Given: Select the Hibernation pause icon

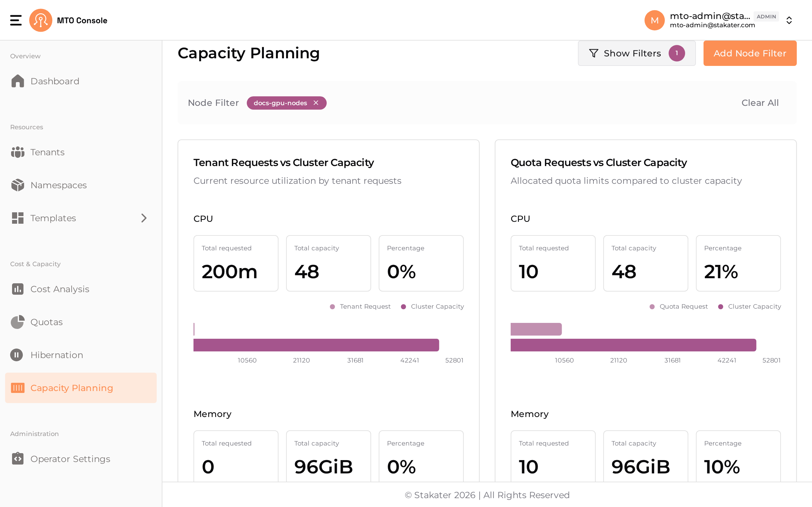Looking at the screenshot, I should (16, 355).
